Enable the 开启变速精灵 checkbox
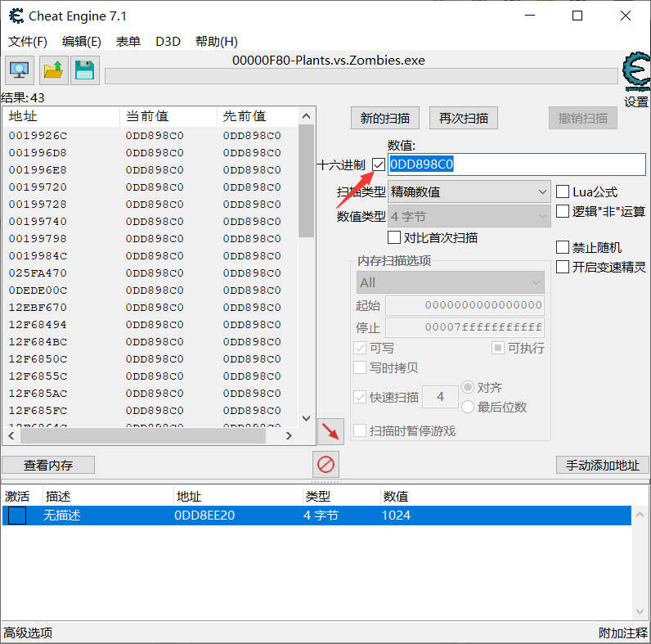Screen dimensions: 651x644 (562, 267)
